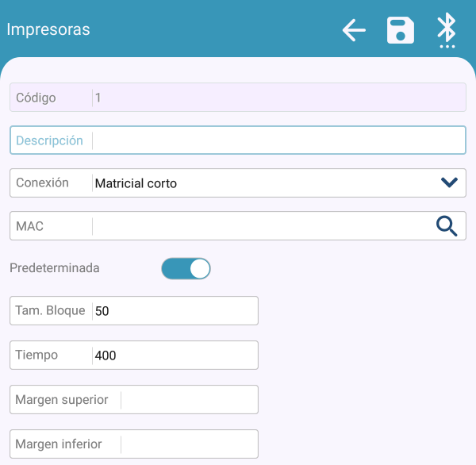Tap the Bluetooth icon in the header
This screenshot has height=465, width=476.
[x=447, y=30]
